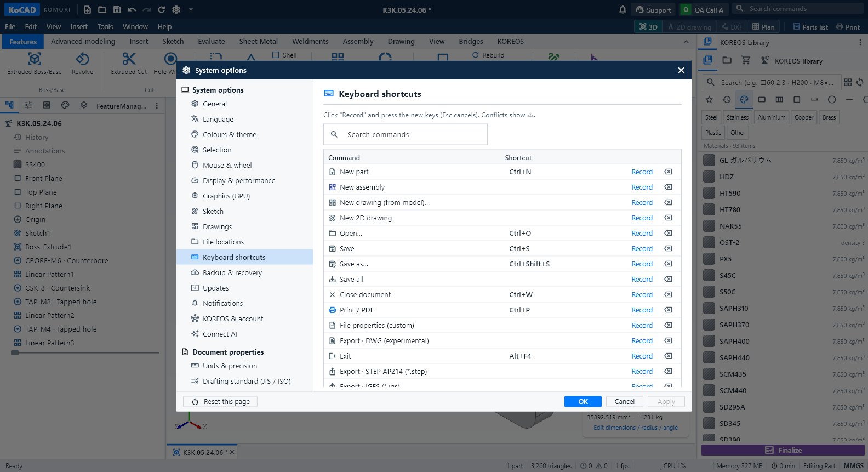
Task: Click Reset this page button
Action: pos(220,401)
